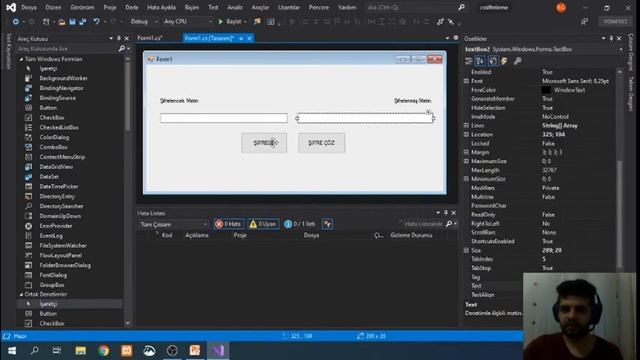Screen dimensions: 640x360
Task: Select the ComboBox toolbox control
Action: pyautogui.click(x=53, y=147)
